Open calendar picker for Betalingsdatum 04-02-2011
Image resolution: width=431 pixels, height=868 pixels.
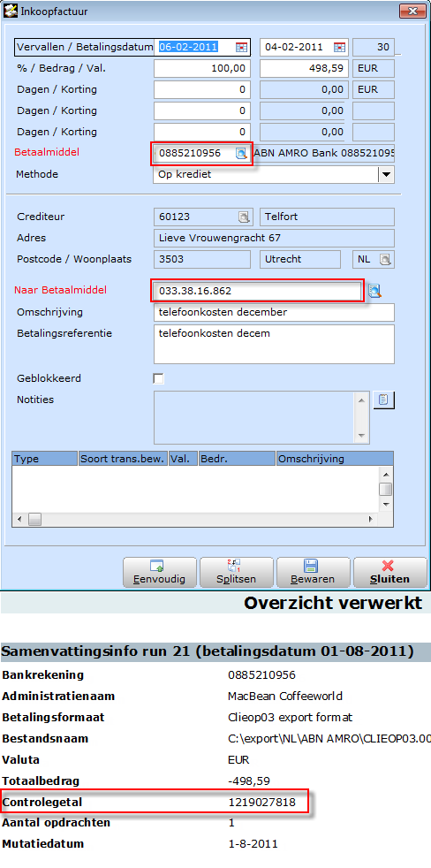pyautogui.click(x=340, y=47)
